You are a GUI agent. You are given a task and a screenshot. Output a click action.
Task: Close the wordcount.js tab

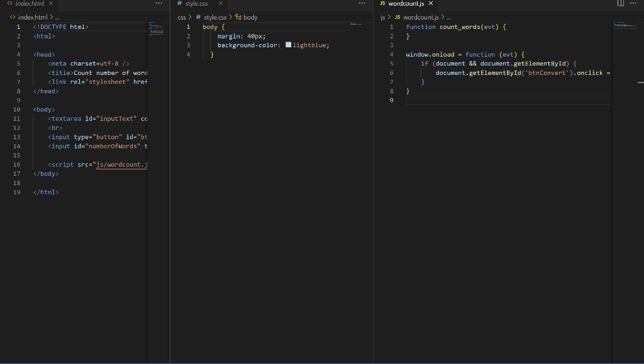(430, 3)
